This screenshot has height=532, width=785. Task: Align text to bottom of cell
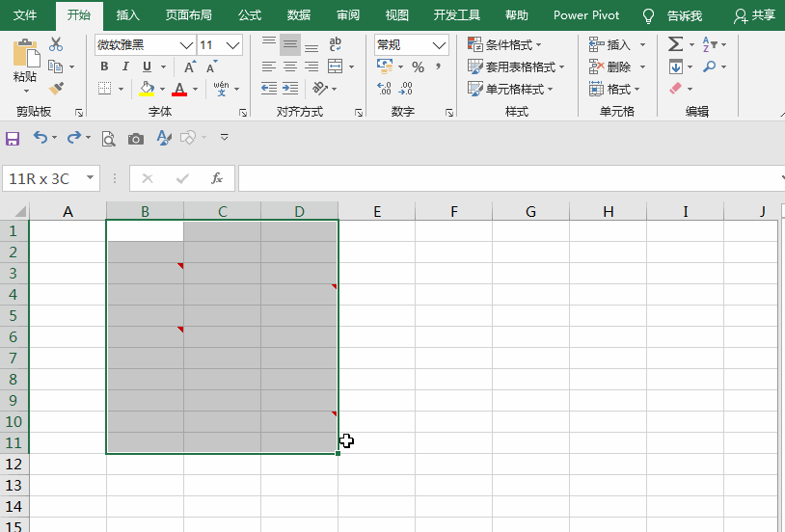tap(311, 47)
